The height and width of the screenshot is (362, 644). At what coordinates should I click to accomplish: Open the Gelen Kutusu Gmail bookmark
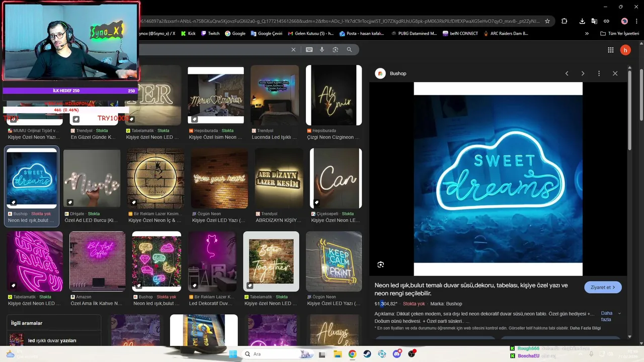310,33
